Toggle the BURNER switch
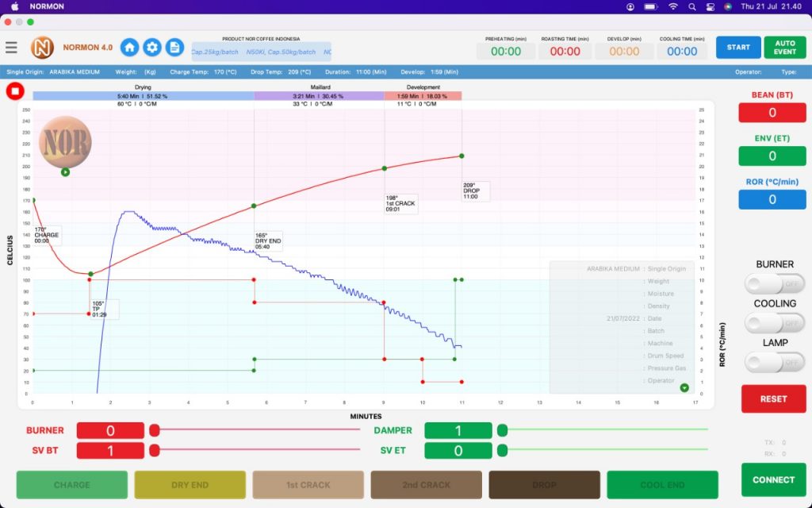Viewport: 812px width, 508px height. [x=774, y=283]
